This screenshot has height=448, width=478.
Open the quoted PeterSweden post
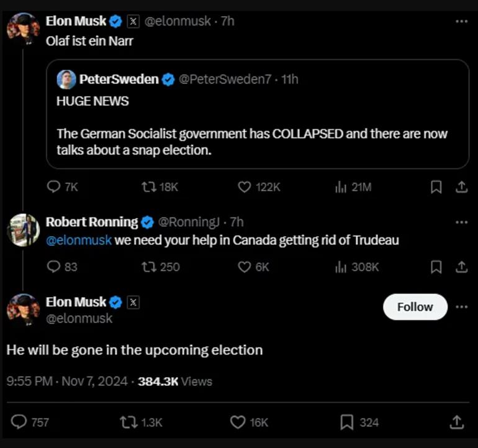257,124
